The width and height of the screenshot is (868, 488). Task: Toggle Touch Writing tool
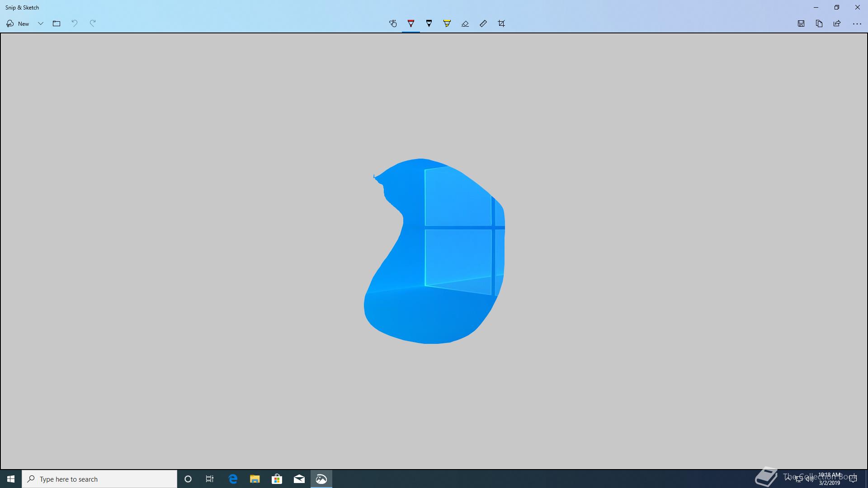tap(393, 23)
